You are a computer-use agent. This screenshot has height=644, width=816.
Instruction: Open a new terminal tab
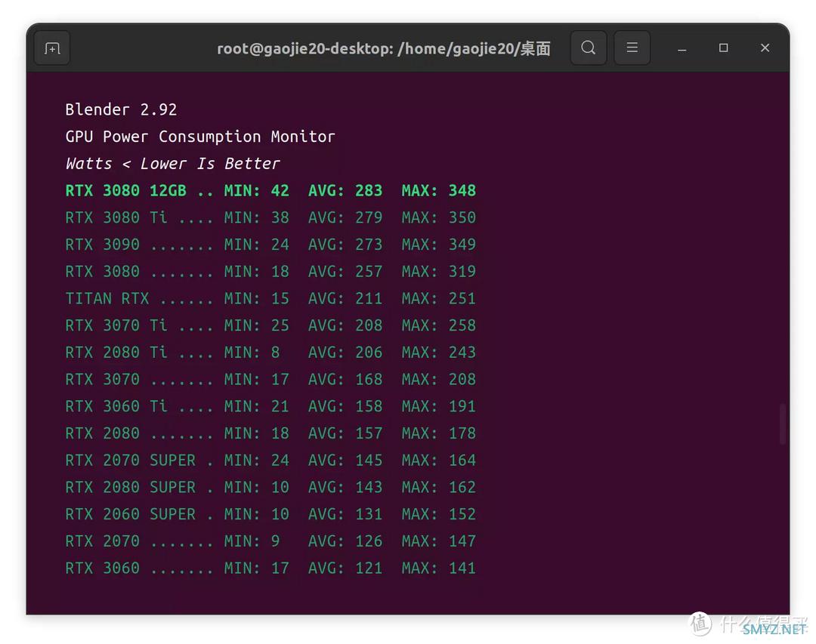[52, 48]
